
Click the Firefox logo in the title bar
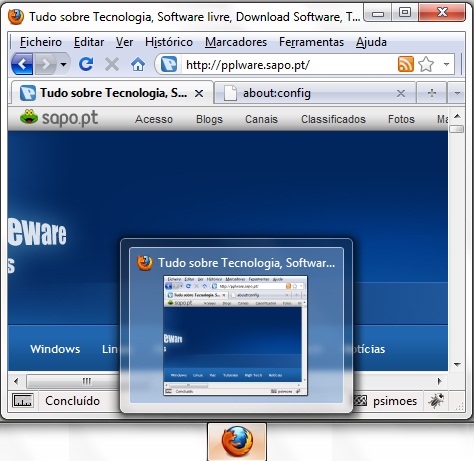[x=16, y=17]
